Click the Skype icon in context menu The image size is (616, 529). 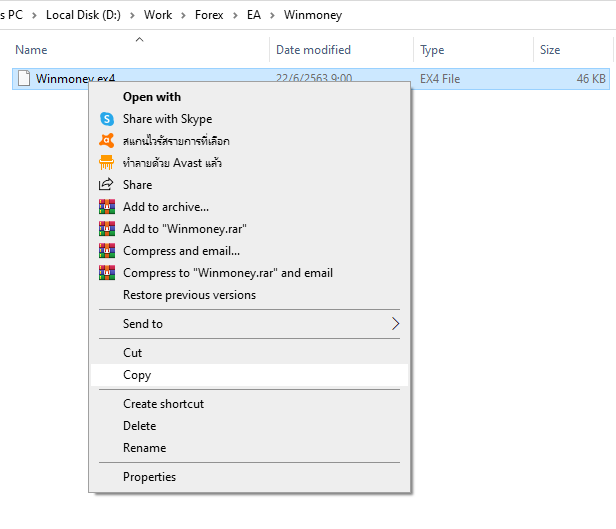(x=107, y=119)
